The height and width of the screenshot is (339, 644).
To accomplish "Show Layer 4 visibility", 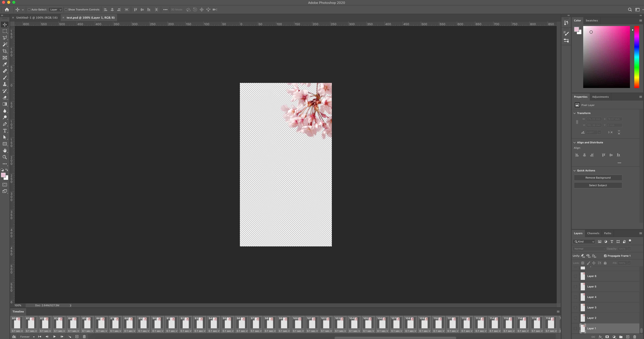I will [576, 297].
